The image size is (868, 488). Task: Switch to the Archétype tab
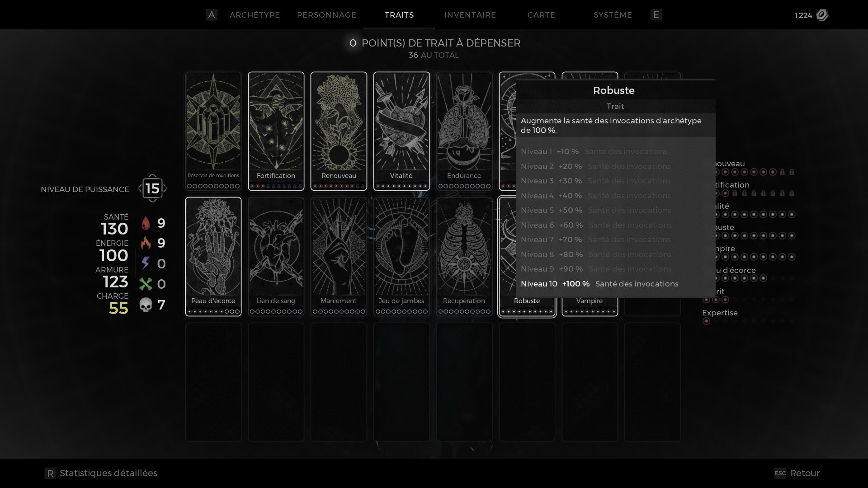click(255, 15)
